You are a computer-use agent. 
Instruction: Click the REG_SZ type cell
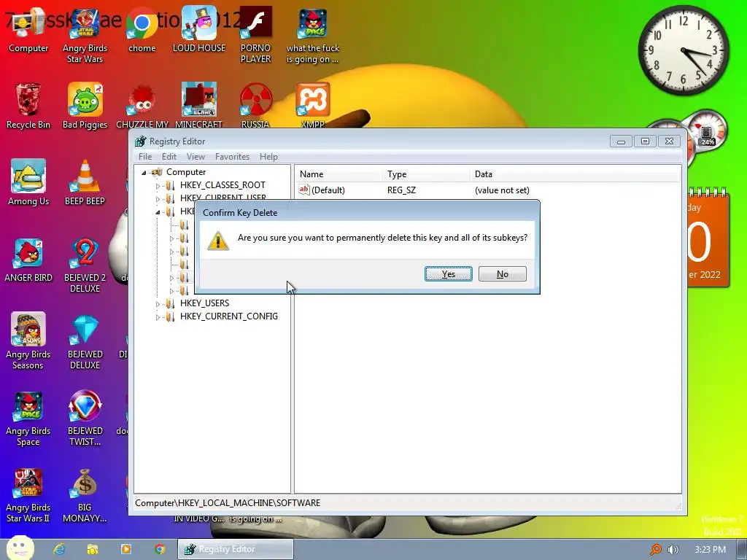[402, 190]
